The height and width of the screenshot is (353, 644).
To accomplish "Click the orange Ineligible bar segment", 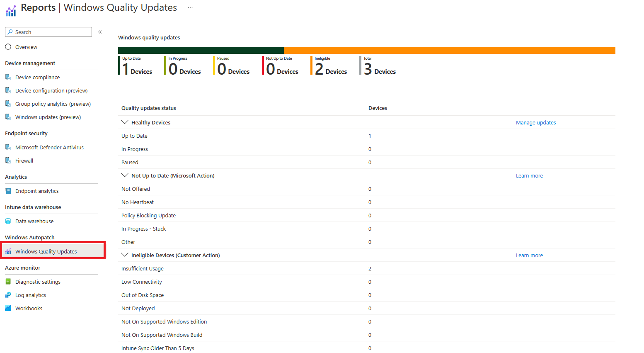I will (450, 51).
